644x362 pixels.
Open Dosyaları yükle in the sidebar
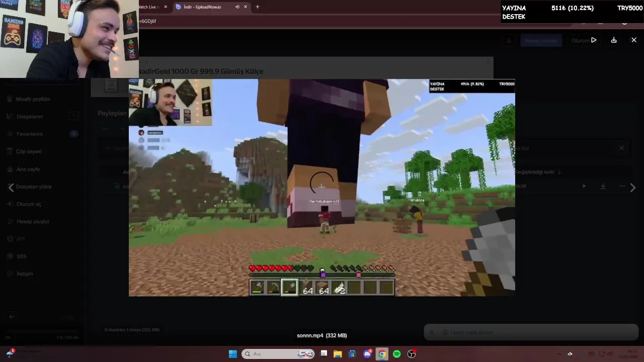point(33,187)
